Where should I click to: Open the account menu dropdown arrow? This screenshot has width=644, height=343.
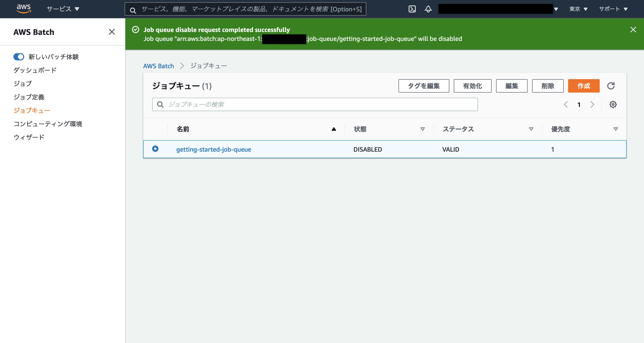(556, 9)
